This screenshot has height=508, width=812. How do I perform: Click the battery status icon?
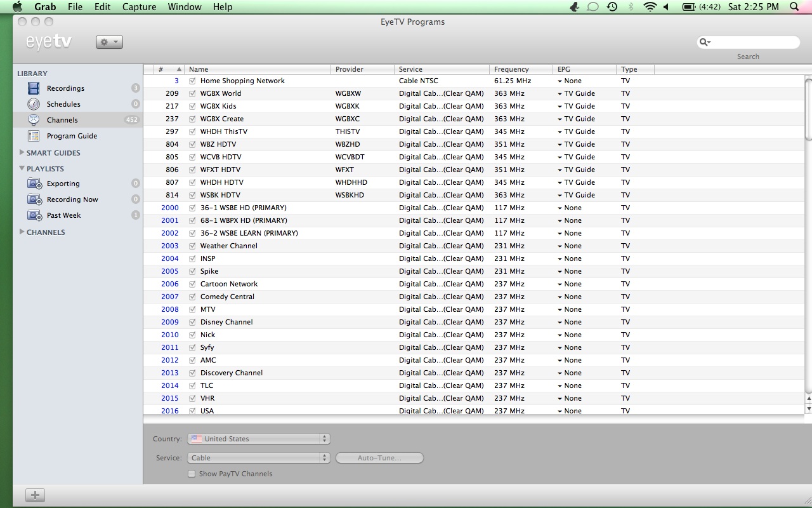point(688,7)
